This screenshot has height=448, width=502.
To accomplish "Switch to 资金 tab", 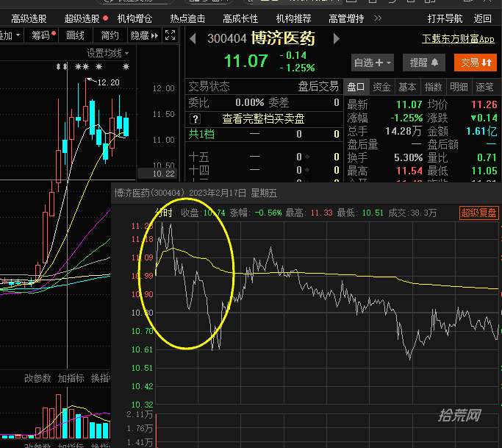I will point(382,87).
